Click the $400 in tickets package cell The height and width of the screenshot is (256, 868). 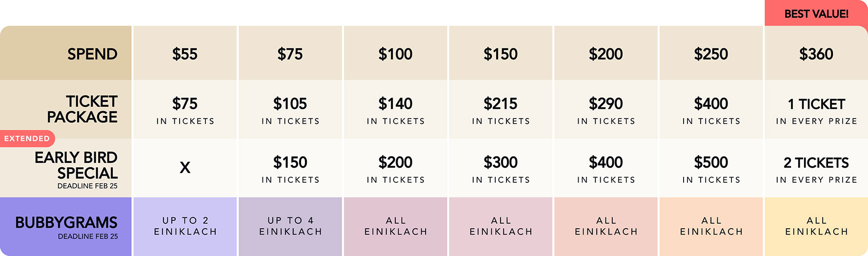pos(711,110)
